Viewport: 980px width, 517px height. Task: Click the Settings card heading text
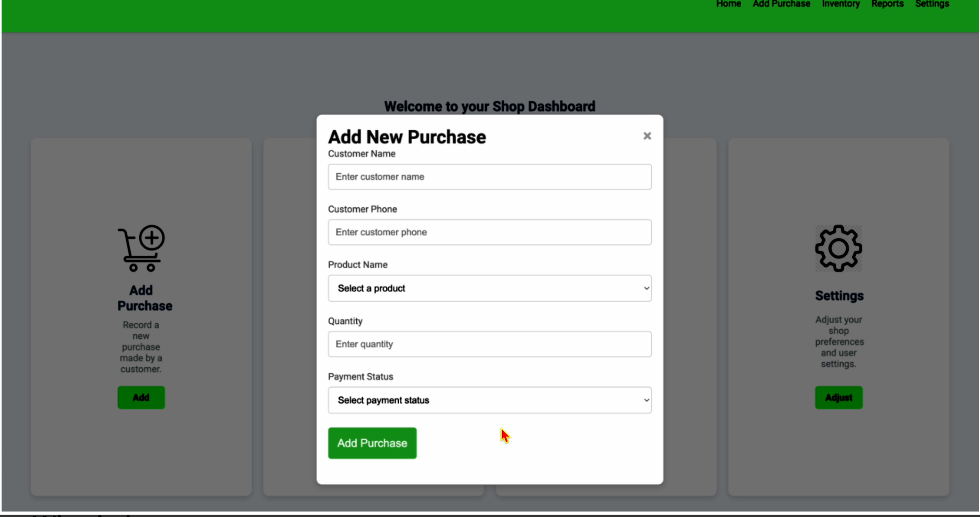839,296
